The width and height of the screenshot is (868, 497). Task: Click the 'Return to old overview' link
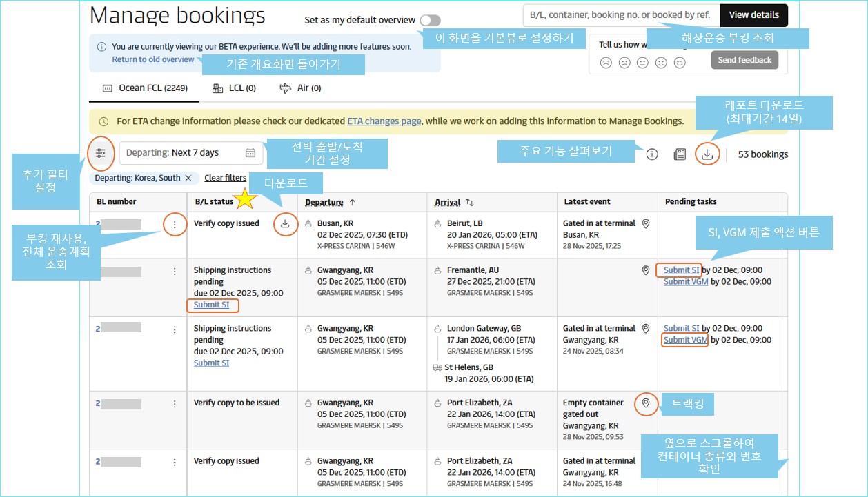[153, 60]
